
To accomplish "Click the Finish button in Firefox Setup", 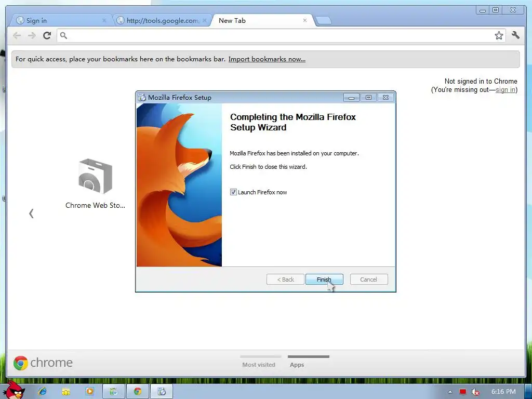I will pyautogui.click(x=324, y=279).
